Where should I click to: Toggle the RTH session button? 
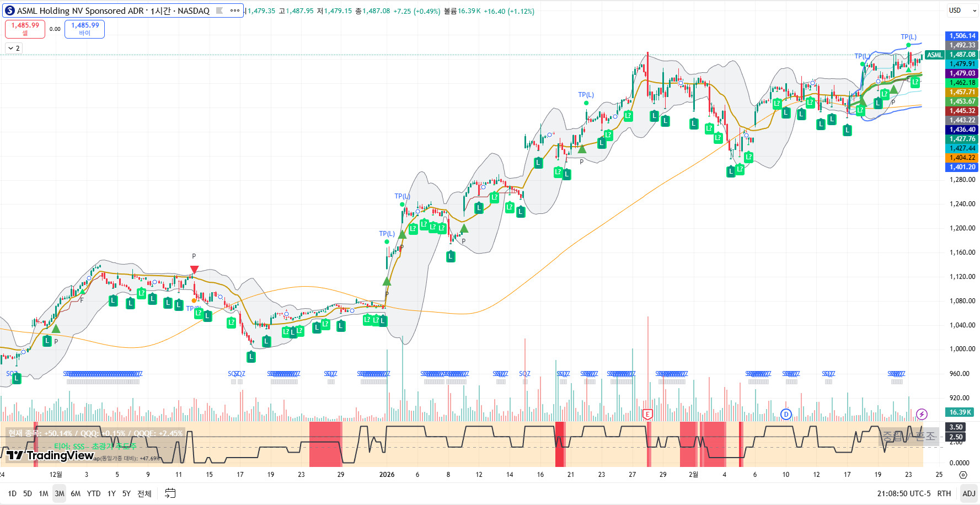tap(944, 493)
